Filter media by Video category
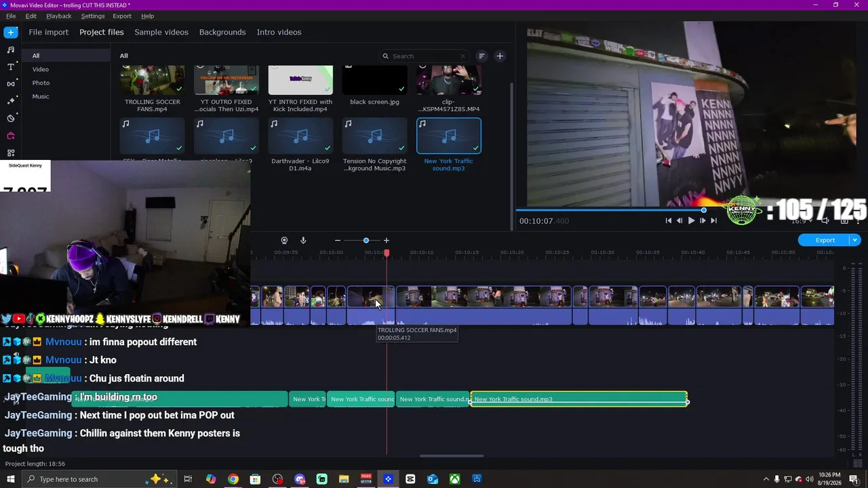Viewport: 868px width, 488px height. [x=66, y=69]
